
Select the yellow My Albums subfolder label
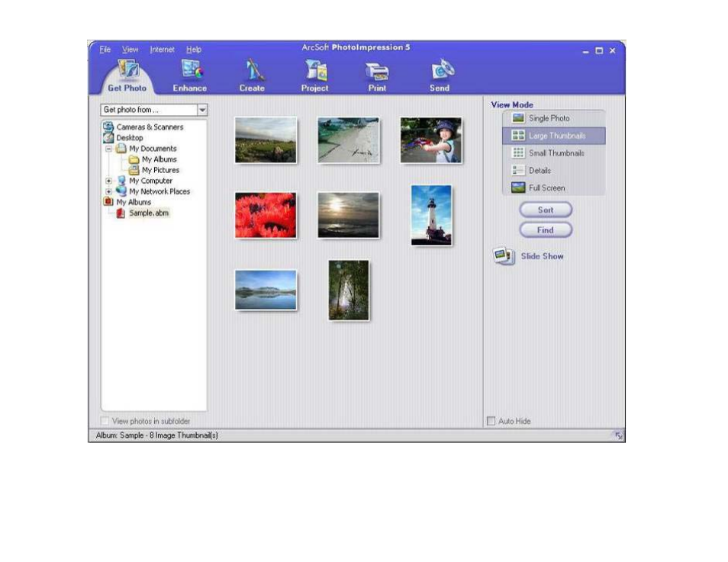[x=159, y=159]
